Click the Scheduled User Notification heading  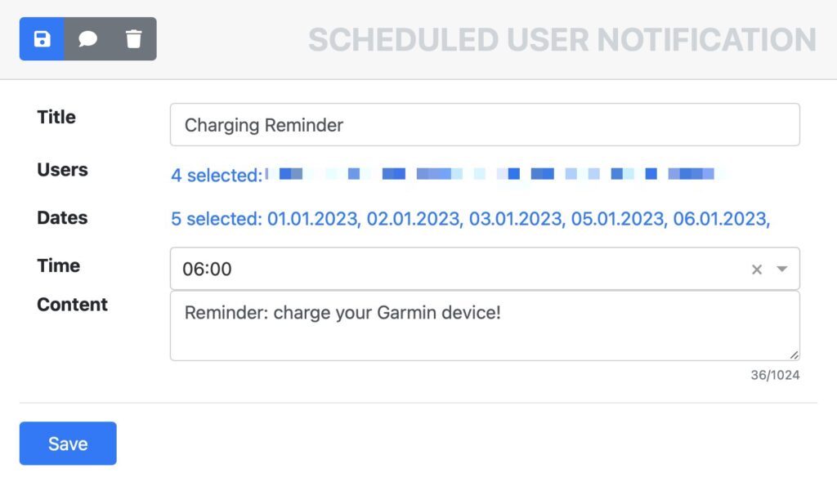coord(562,39)
